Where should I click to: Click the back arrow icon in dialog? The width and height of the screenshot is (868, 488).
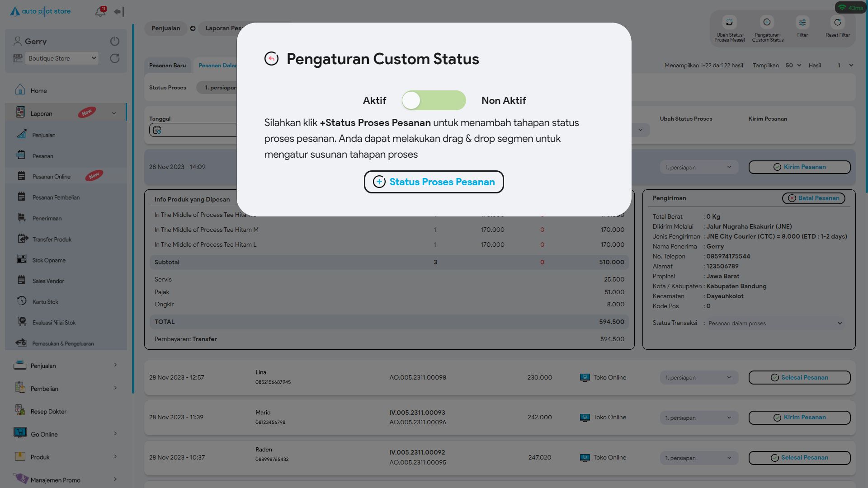[271, 59]
